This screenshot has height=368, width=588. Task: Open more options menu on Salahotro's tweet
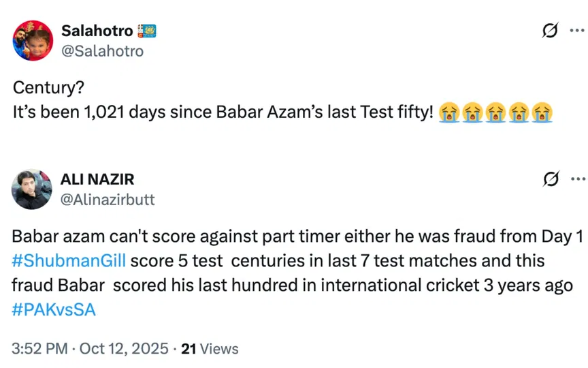pyautogui.click(x=577, y=31)
